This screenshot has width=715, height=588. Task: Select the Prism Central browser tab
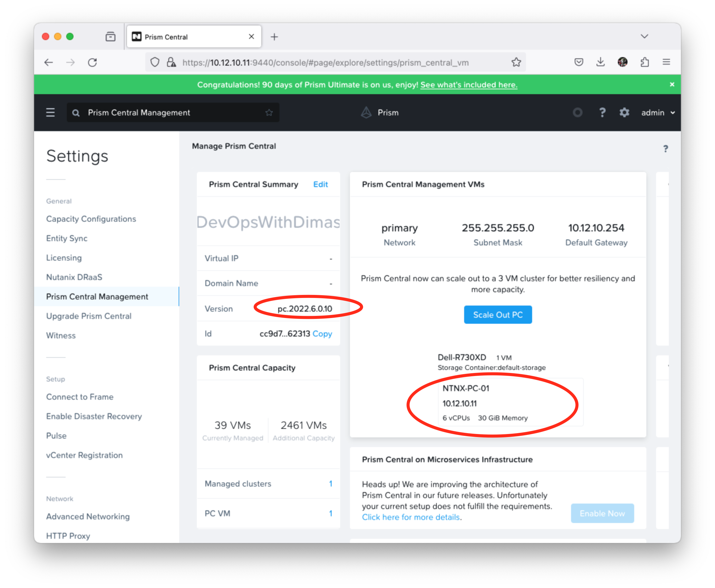click(194, 36)
